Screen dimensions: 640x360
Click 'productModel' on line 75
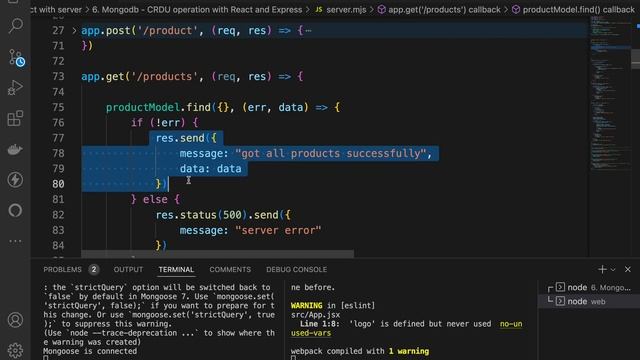(x=143, y=107)
